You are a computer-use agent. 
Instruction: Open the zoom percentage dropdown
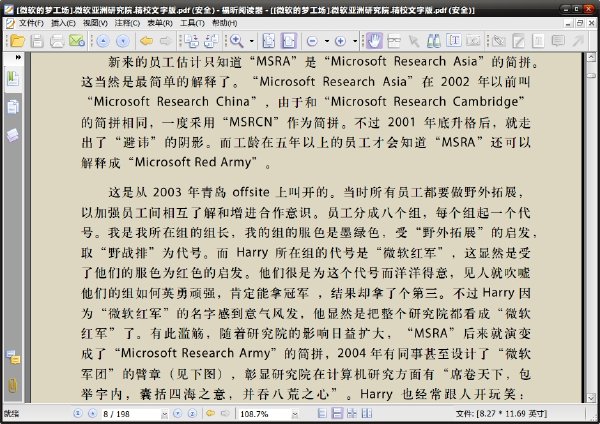coord(295,414)
